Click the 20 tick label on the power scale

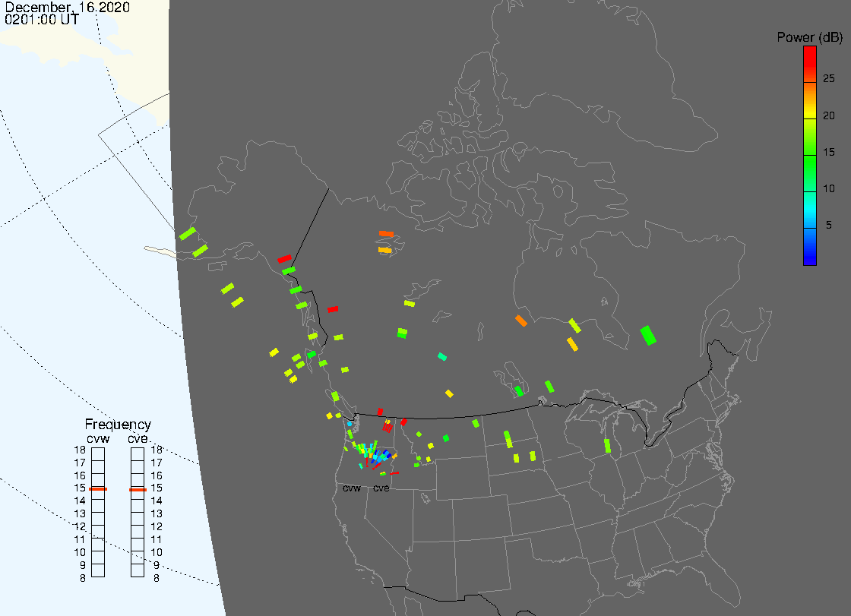click(828, 115)
